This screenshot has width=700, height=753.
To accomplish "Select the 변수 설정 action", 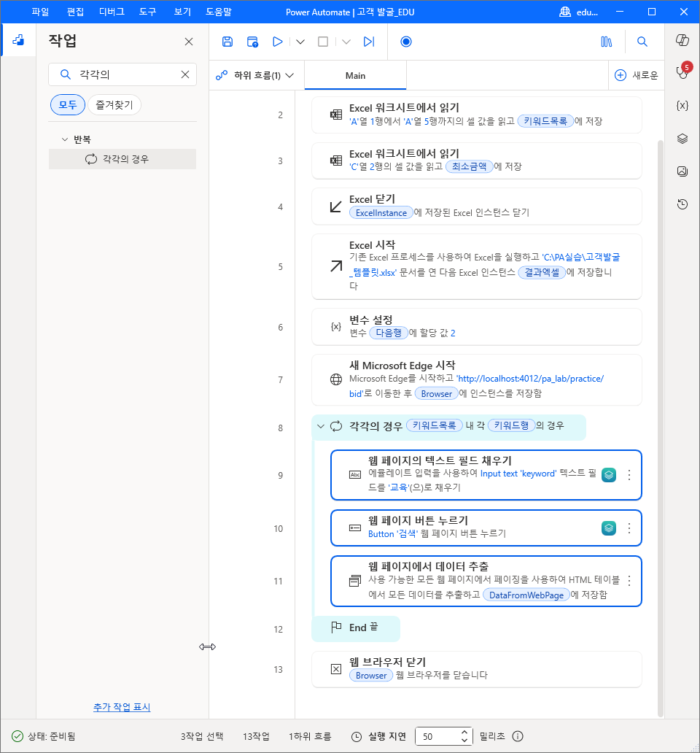I will pyautogui.click(x=476, y=327).
